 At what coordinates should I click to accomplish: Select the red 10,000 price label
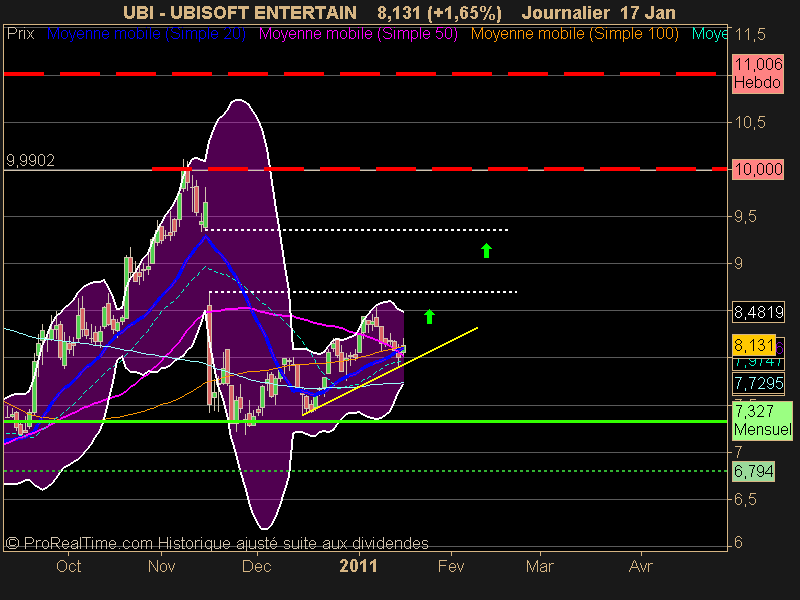point(758,169)
